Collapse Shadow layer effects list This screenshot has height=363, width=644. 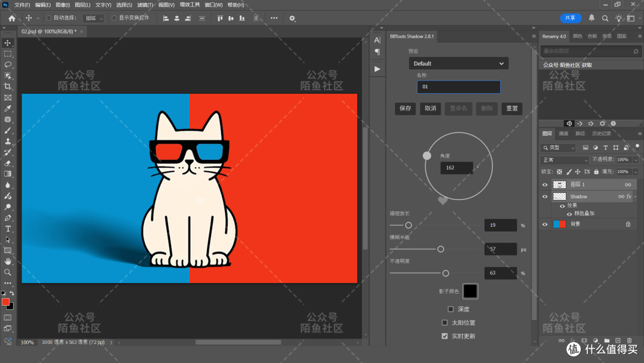[x=636, y=196]
